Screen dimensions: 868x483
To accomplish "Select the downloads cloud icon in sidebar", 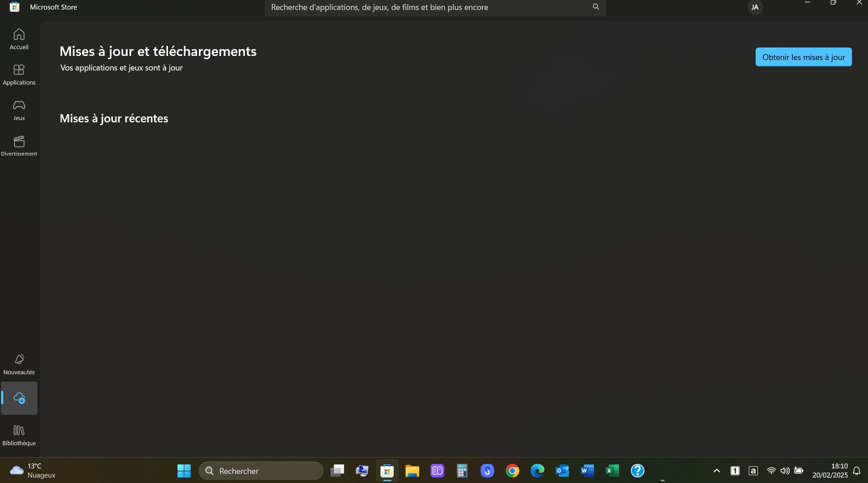I will click(19, 398).
